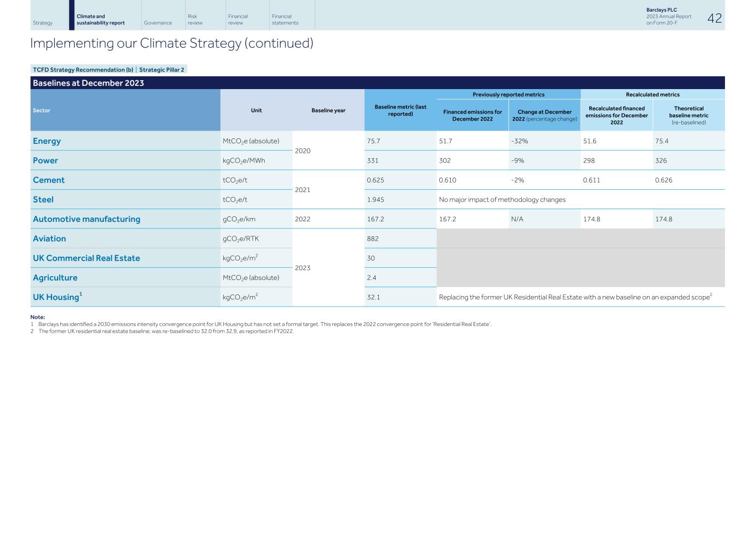
Task: Click the Automotive manufacturing row
Action: [86, 219]
